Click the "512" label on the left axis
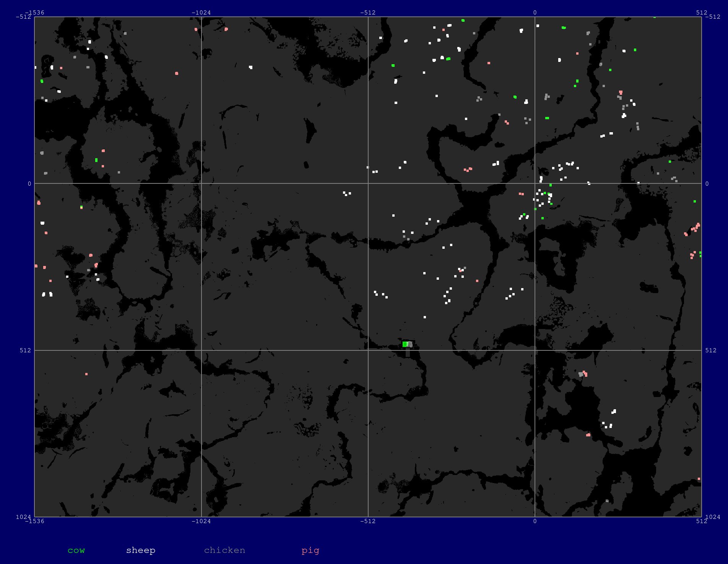 [x=26, y=350]
